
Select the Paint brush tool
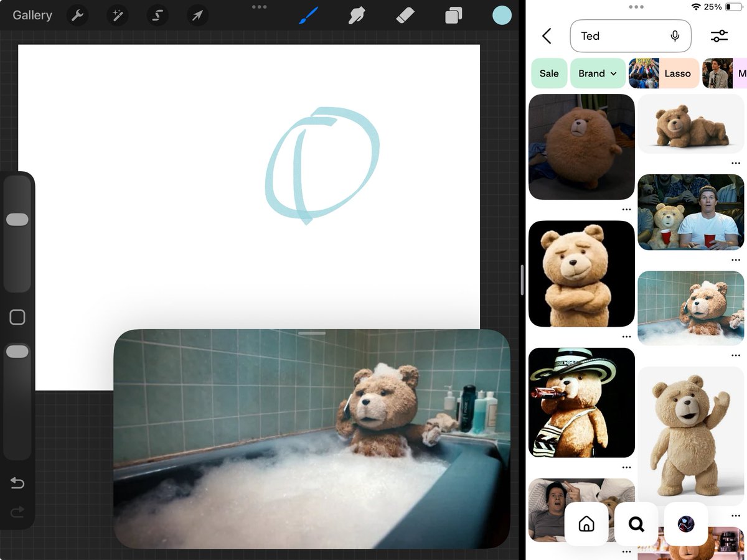[x=309, y=16]
